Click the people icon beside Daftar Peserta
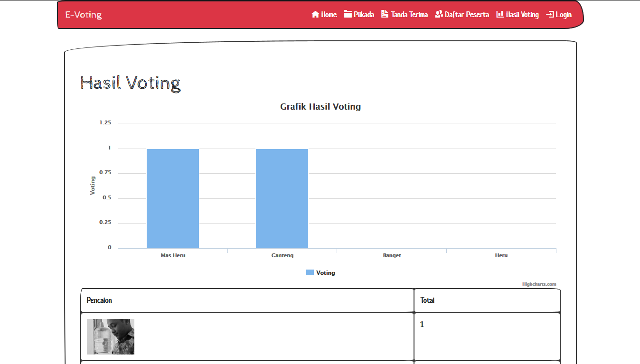 pyautogui.click(x=439, y=14)
